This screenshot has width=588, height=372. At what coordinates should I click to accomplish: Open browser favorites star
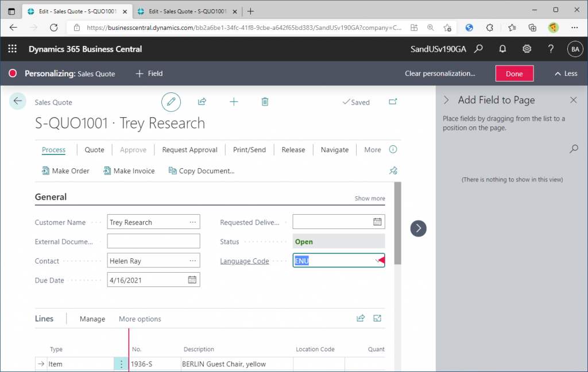[512, 28]
